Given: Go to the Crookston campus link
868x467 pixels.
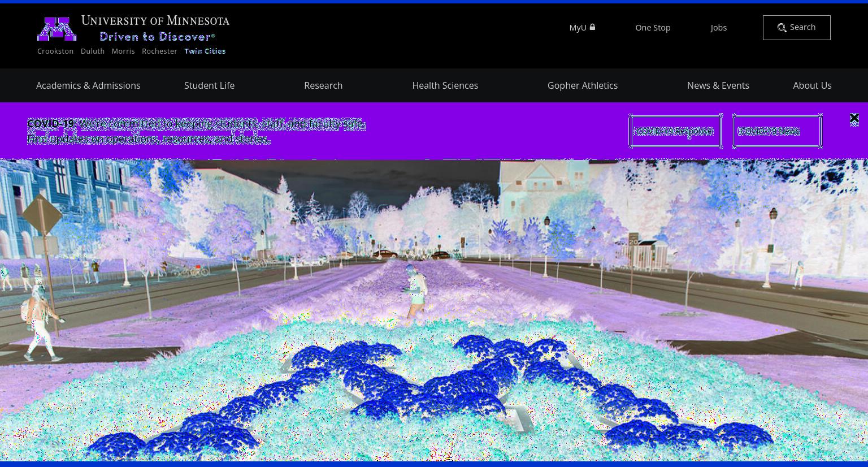Looking at the screenshot, I should [x=55, y=51].
